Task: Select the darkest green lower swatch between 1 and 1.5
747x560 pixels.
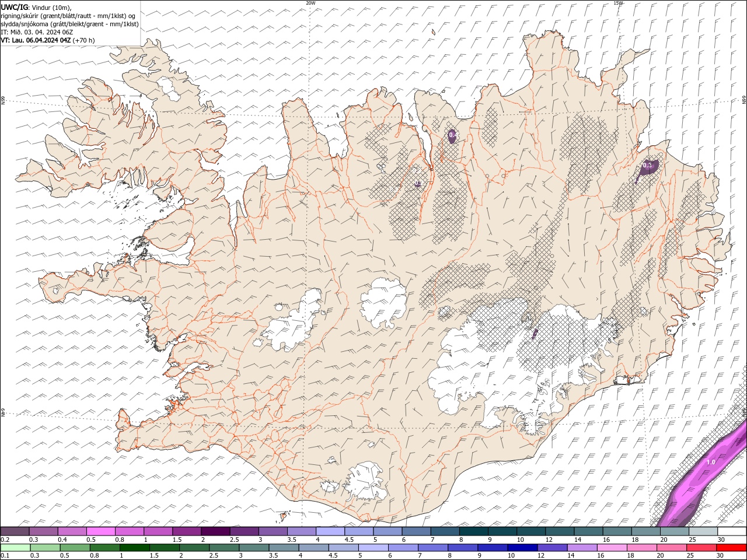Action: pyautogui.click(x=134, y=547)
